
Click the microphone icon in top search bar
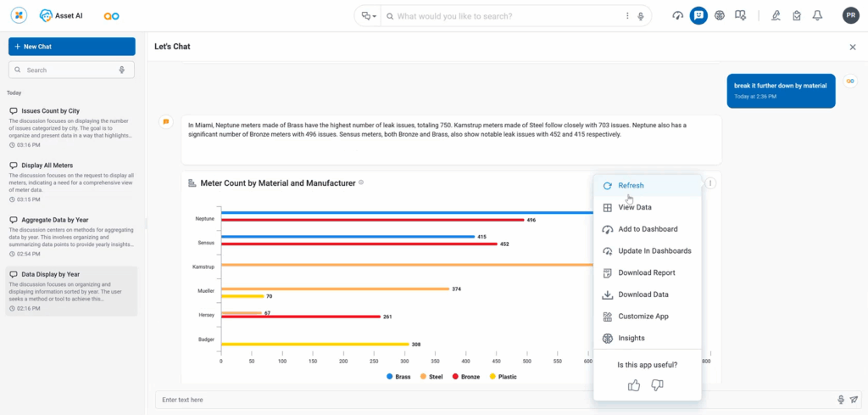tap(641, 16)
